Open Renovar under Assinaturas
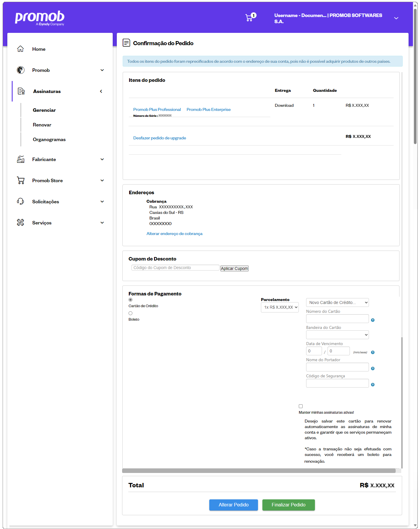 tap(42, 125)
